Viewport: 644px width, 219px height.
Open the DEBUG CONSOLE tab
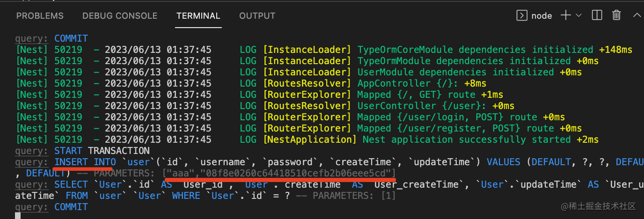(120, 16)
